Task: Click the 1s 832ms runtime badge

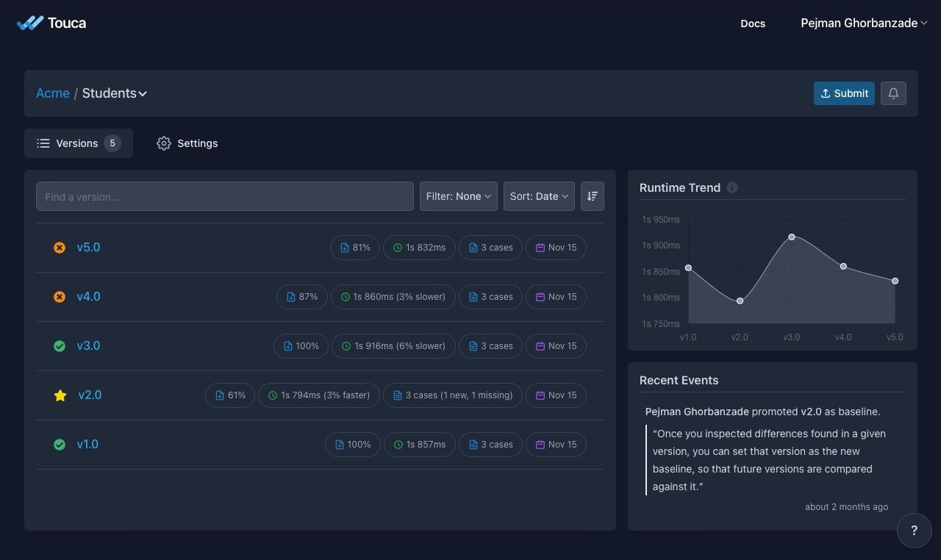Action: [420, 248]
